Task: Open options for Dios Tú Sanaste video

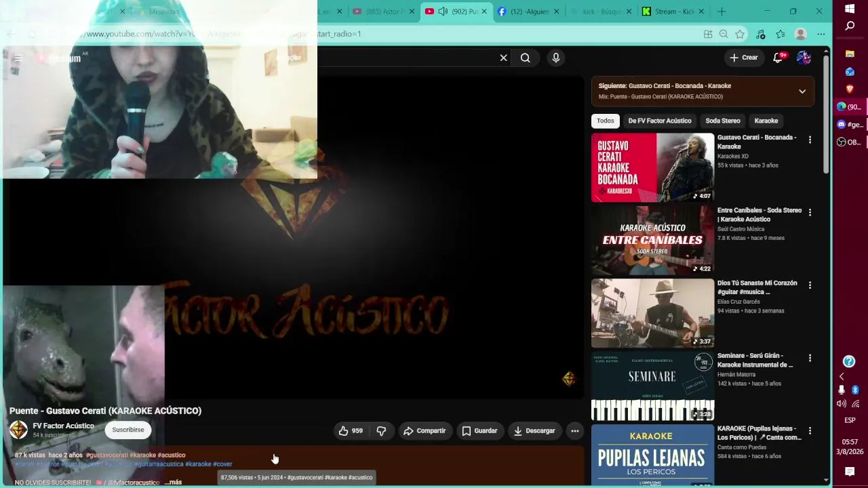Action: click(x=810, y=285)
